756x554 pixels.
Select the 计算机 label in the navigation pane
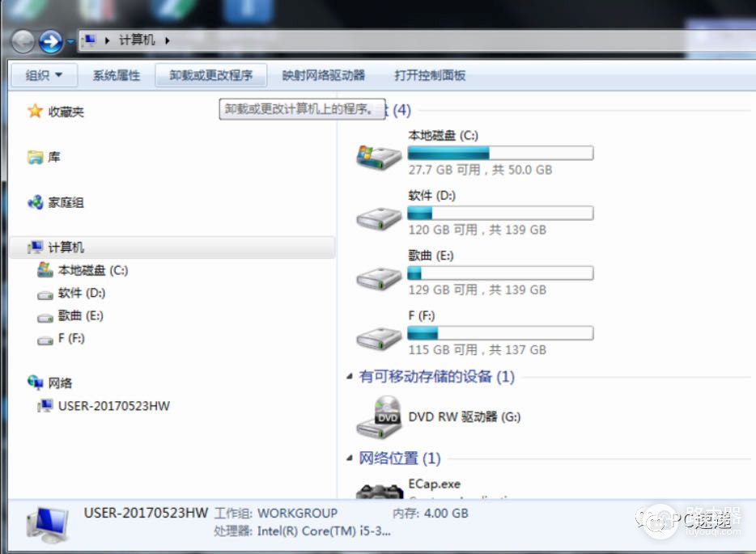[66, 247]
